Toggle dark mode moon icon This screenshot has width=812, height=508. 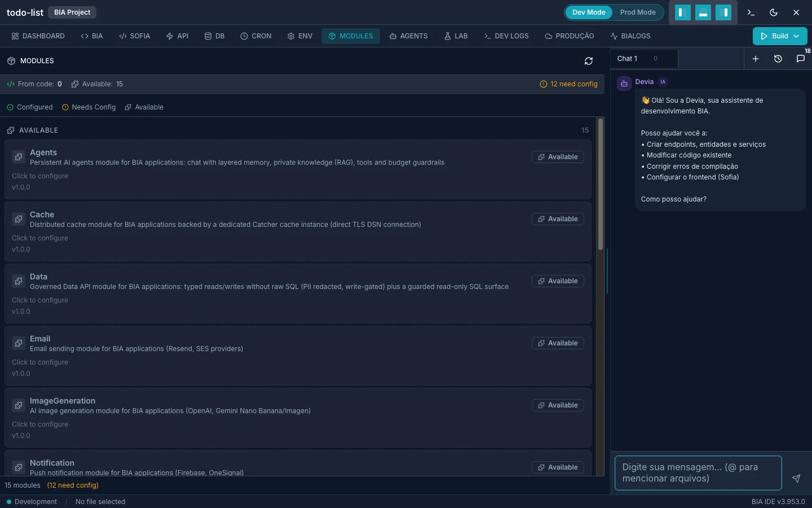tap(774, 12)
